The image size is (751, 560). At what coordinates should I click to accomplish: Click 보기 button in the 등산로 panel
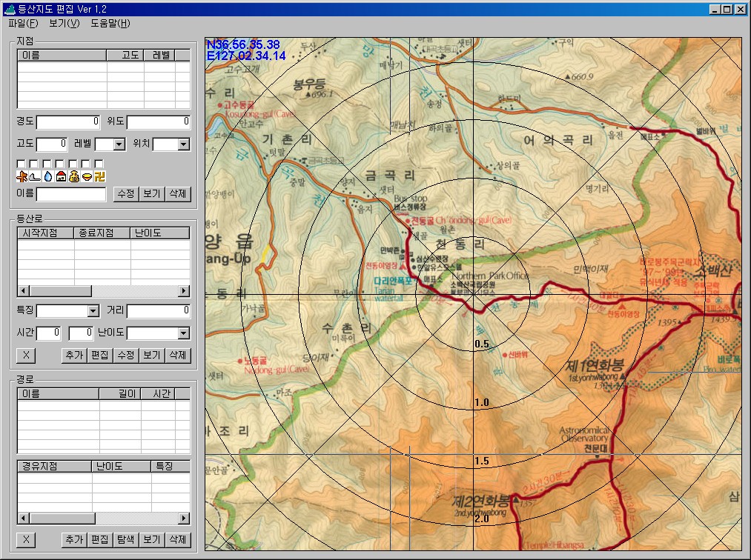coord(152,355)
